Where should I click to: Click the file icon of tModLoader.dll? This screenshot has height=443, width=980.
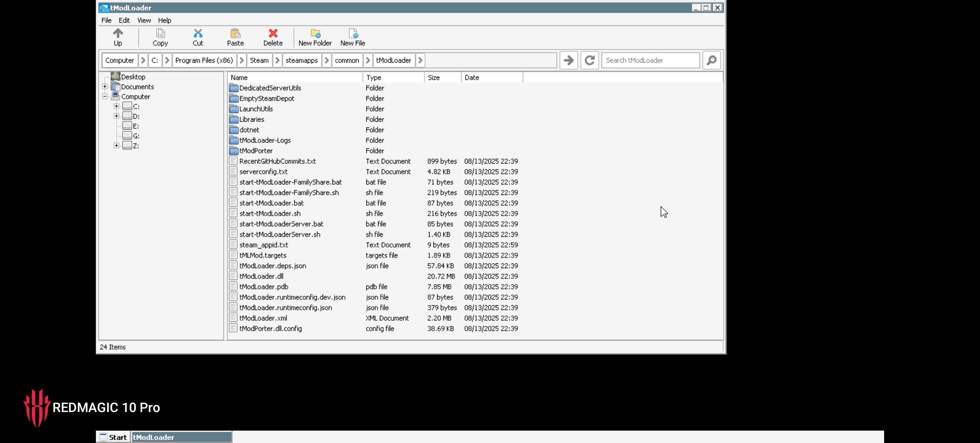coord(233,276)
